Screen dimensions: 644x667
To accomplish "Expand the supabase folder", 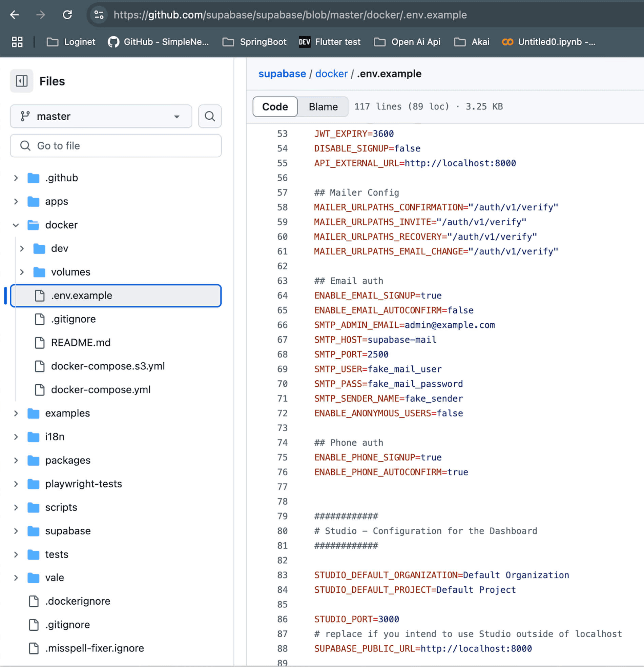I will [16, 531].
